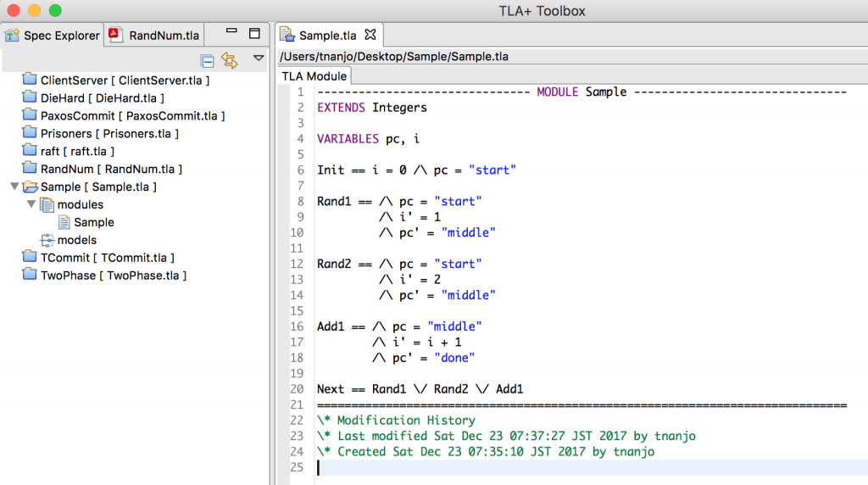Click the Add1 definition name on line 16
This screenshot has height=485, width=868.
coord(331,326)
